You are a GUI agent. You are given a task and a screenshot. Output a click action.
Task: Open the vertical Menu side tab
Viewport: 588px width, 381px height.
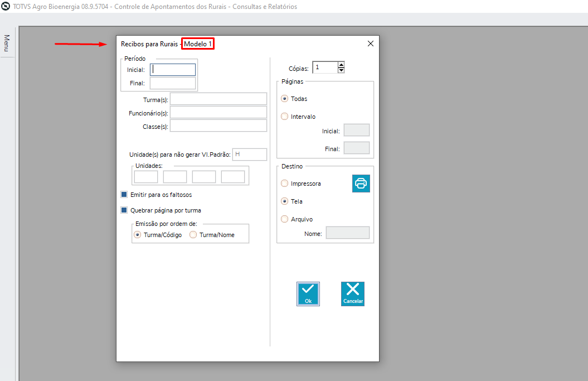tap(7, 43)
